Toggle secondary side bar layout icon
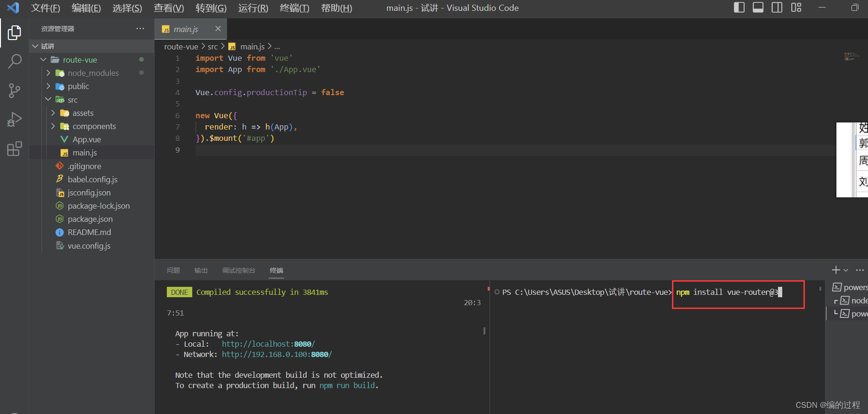The image size is (868, 414). pos(777,8)
